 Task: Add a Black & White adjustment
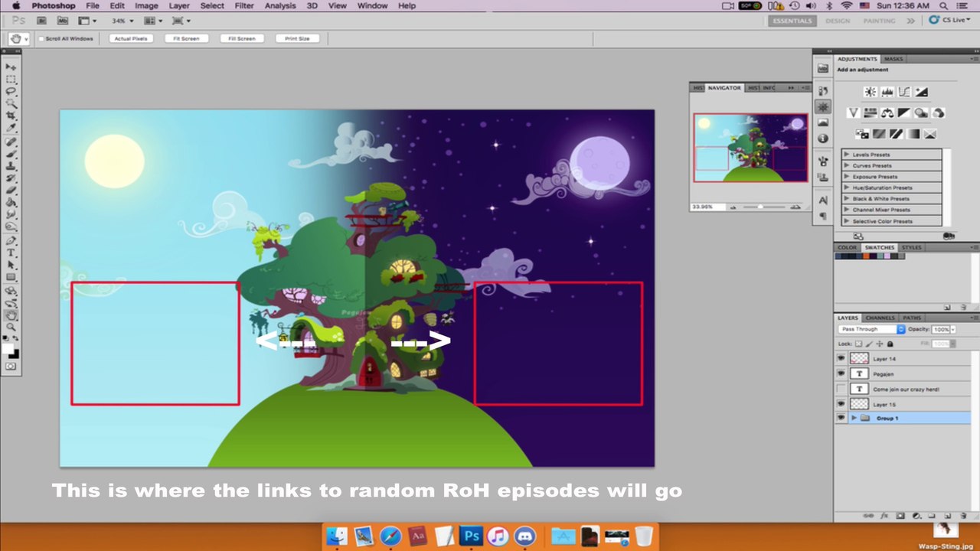pos(904,112)
